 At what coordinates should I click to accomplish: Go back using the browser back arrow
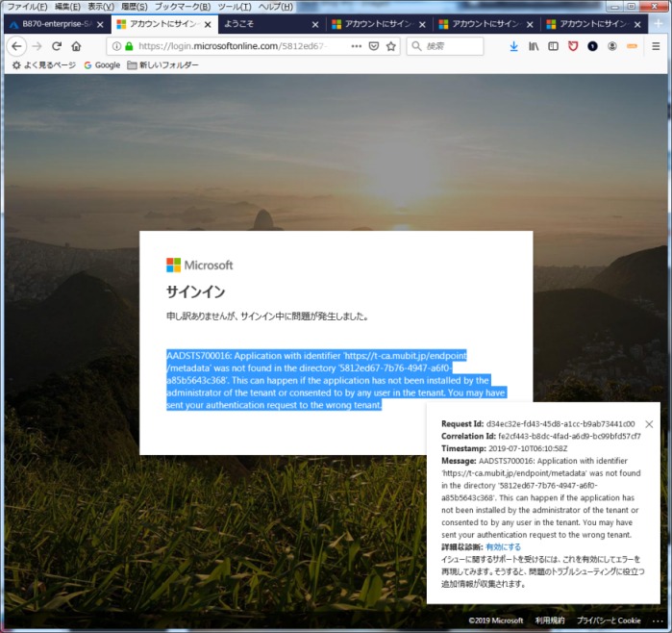pyautogui.click(x=16, y=46)
